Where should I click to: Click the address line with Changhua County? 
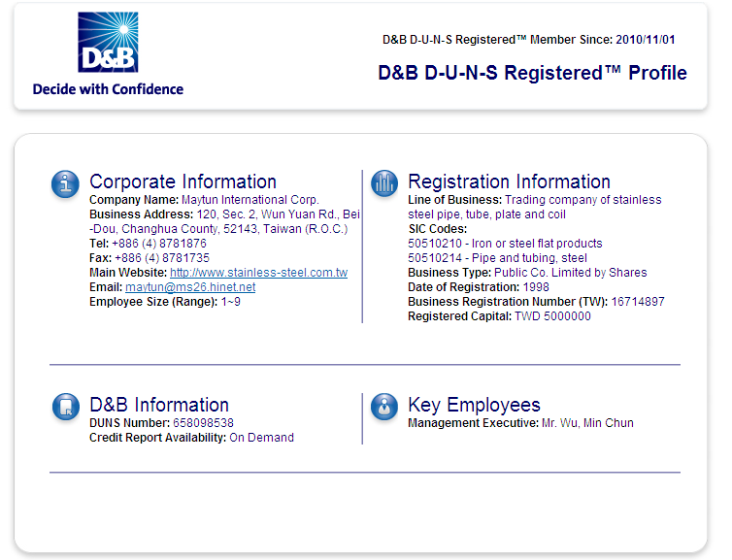pyautogui.click(x=218, y=229)
